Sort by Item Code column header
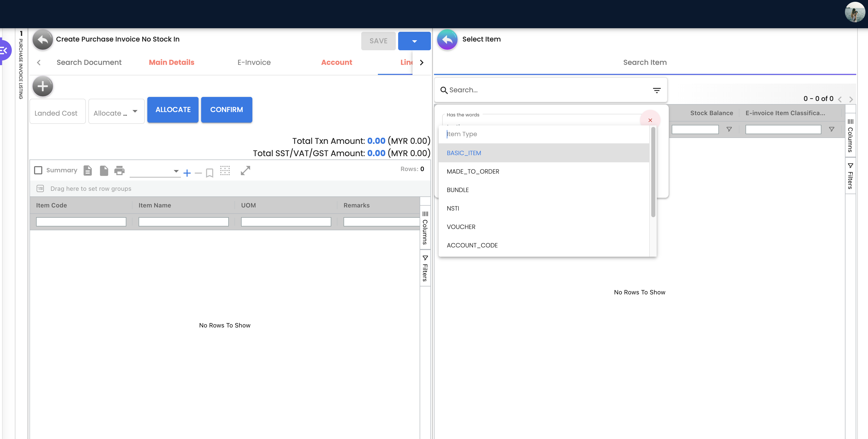 click(51, 205)
